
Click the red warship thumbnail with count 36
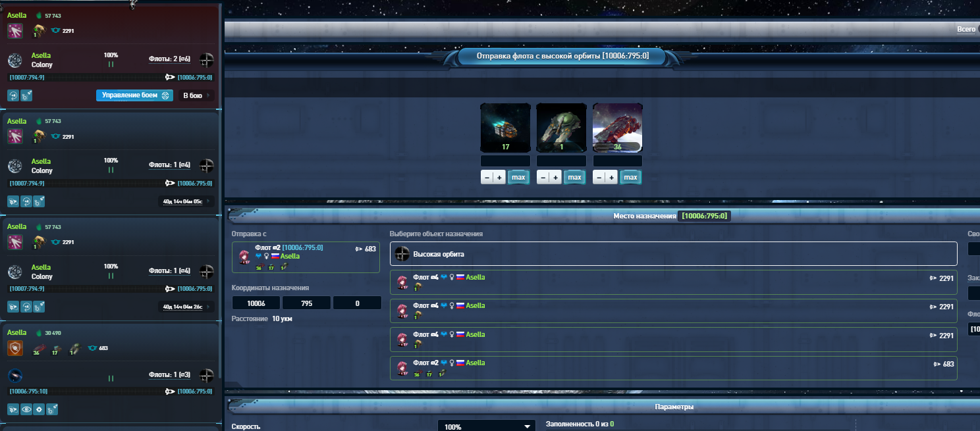(x=618, y=128)
